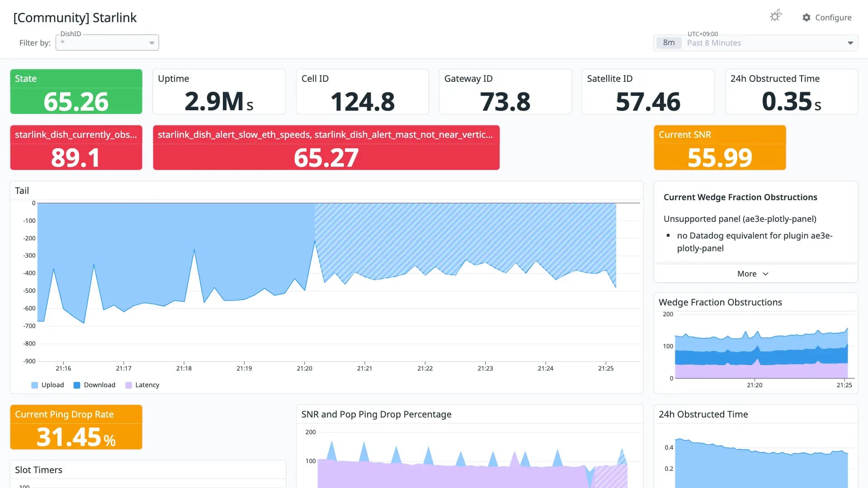This screenshot has width=868, height=488.
Task: Click the [Community] Starlink dashboard title
Action: click(x=75, y=18)
